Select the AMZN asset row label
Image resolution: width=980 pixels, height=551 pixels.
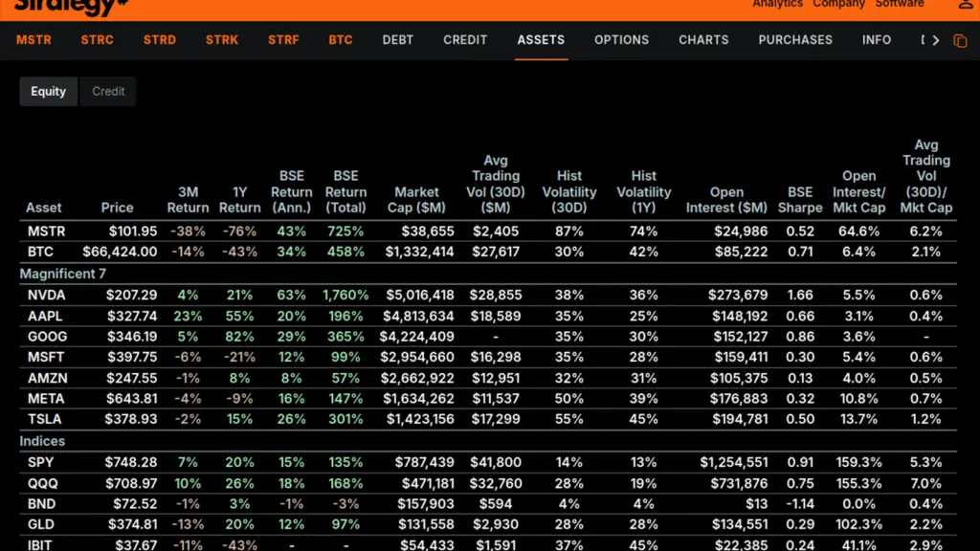tap(48, 379)
